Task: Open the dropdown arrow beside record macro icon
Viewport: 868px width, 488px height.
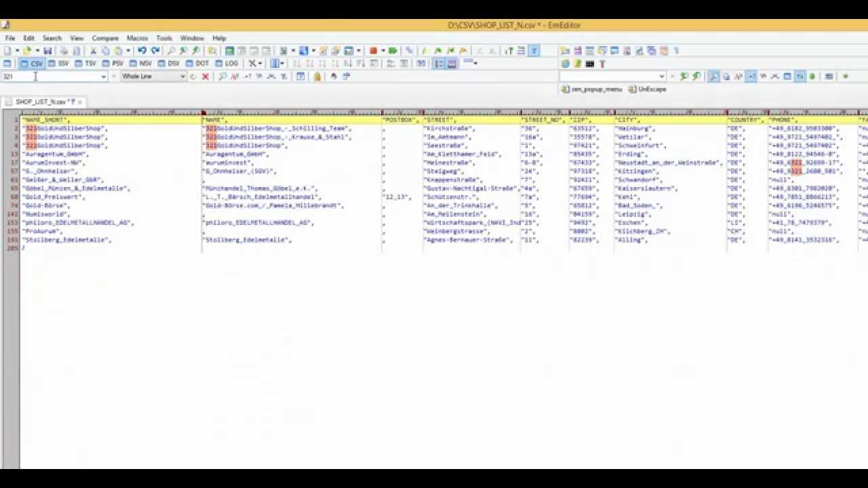Action: pos(383,50)
